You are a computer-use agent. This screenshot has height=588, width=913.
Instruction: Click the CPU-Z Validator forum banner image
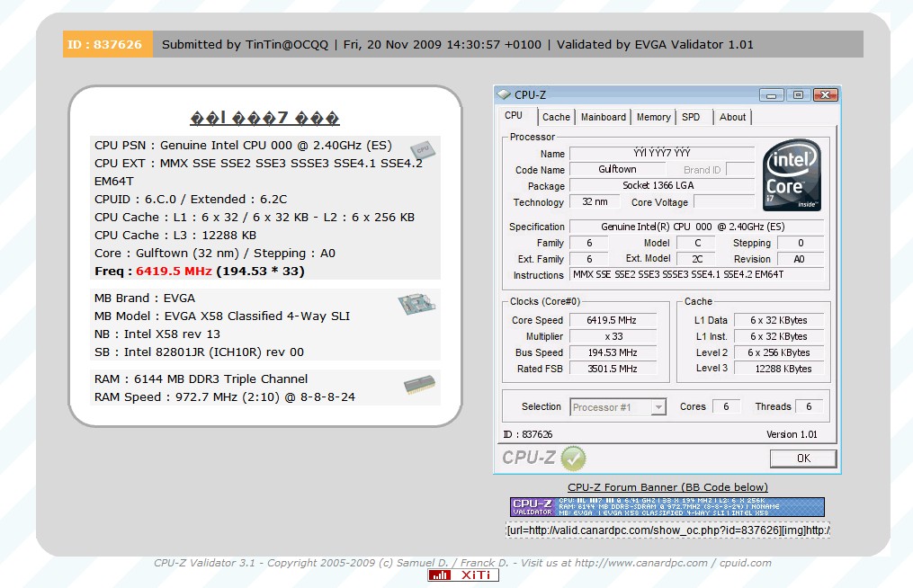click(x=667, y=506)
